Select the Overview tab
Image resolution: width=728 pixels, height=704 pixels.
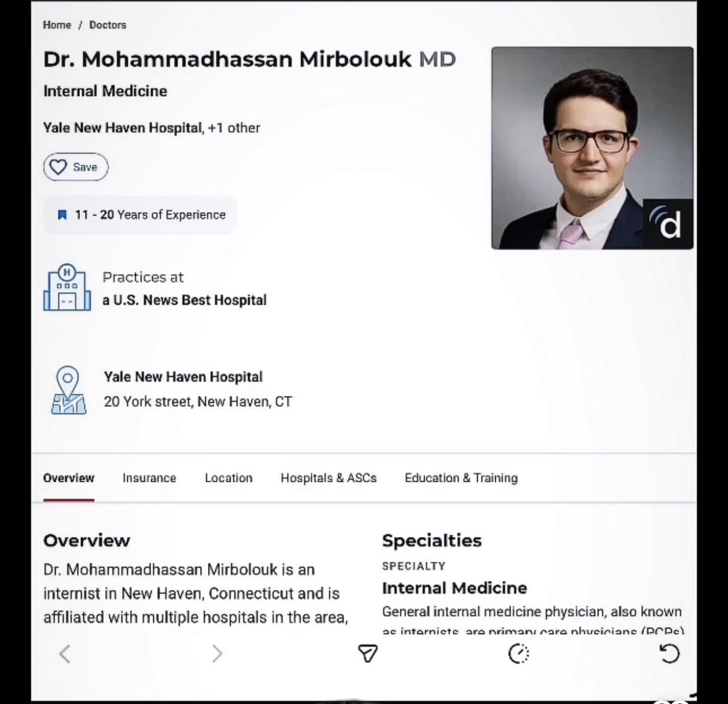coord(69,478)
